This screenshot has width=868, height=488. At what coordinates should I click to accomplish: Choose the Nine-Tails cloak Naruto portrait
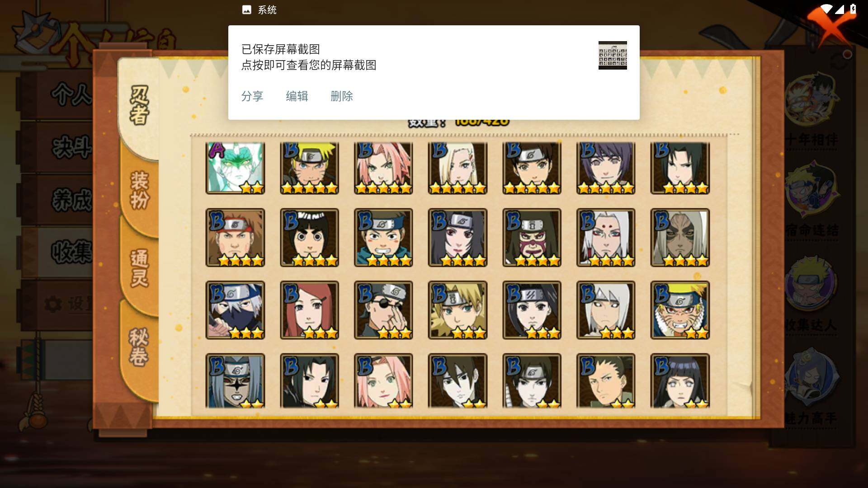680,310
